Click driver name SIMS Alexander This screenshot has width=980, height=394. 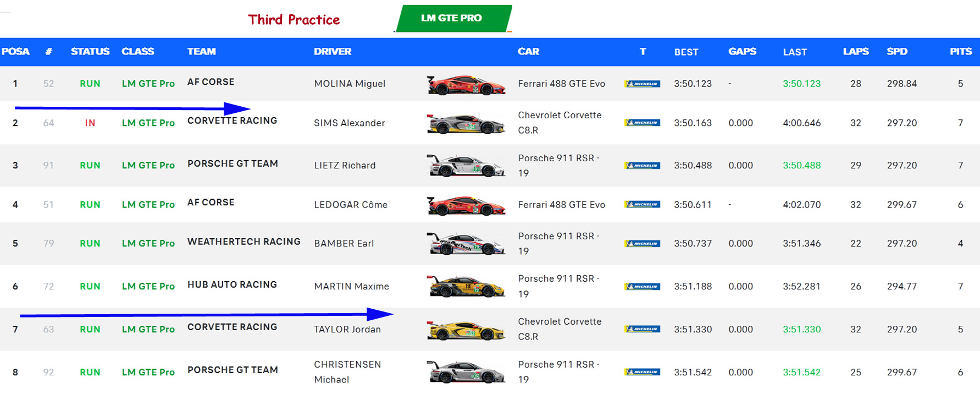349,123
